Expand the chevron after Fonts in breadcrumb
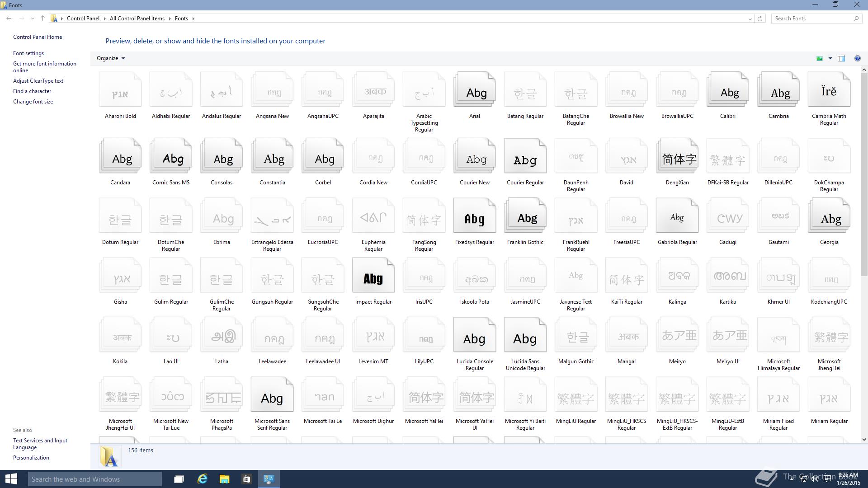This screenshot has height=488, width=868. click(x=193, y=19)
